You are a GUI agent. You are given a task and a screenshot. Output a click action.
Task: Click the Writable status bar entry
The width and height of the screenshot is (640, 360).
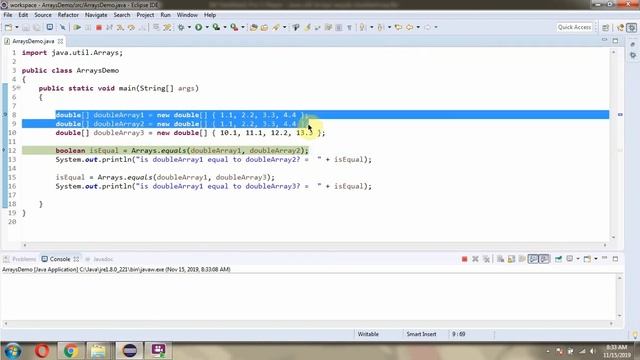[368, 334]
